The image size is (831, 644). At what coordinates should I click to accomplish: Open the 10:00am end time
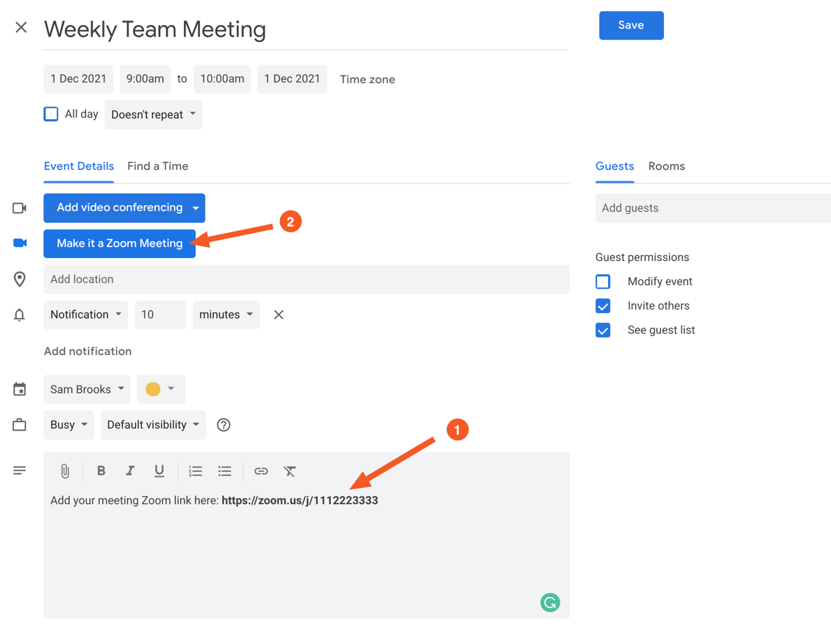[222, 79]
